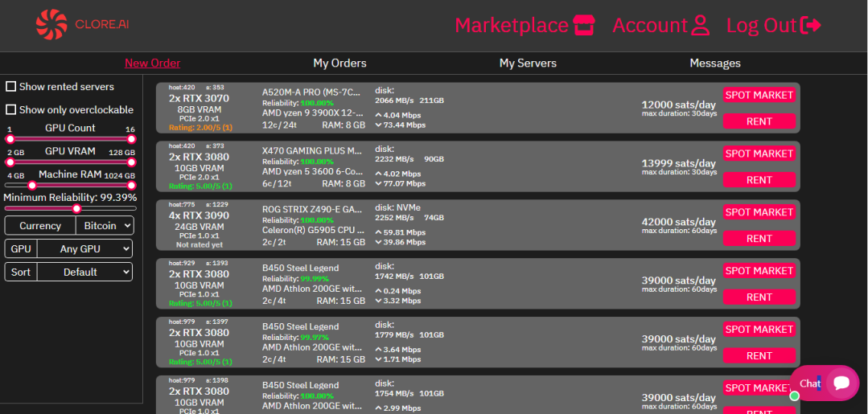The image size is (868, 414).
Task: Open the Sort Default dropdown
Action: coord(84,273)
